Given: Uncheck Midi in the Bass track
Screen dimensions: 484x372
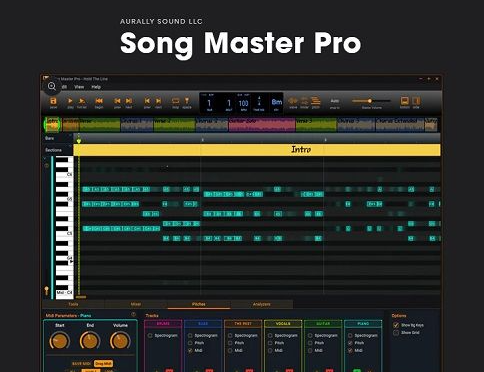Looking at the screenshot, I should pyautogui.click(x=190, y=350).
